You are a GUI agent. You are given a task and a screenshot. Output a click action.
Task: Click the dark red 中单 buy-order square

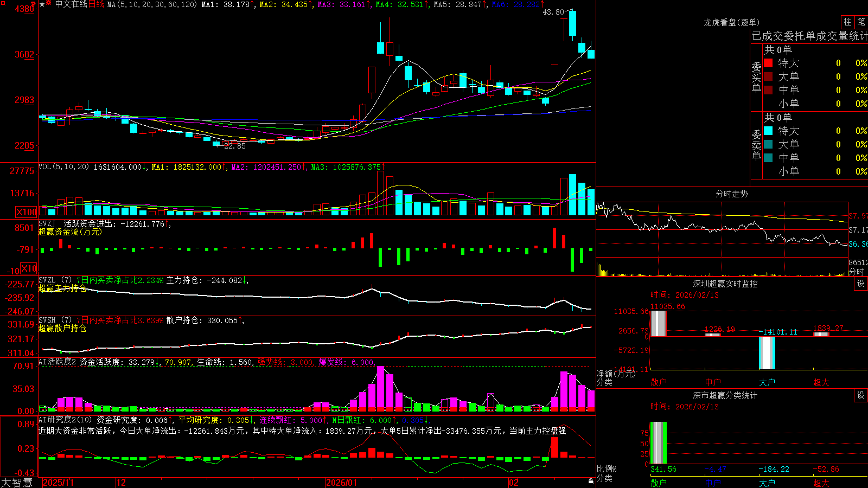[x=768, y=90]
